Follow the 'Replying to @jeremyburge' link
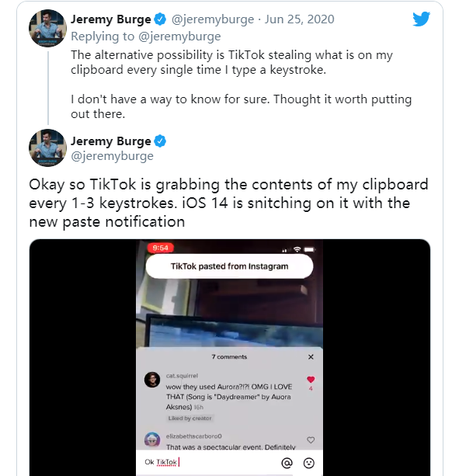 point(146,36)
